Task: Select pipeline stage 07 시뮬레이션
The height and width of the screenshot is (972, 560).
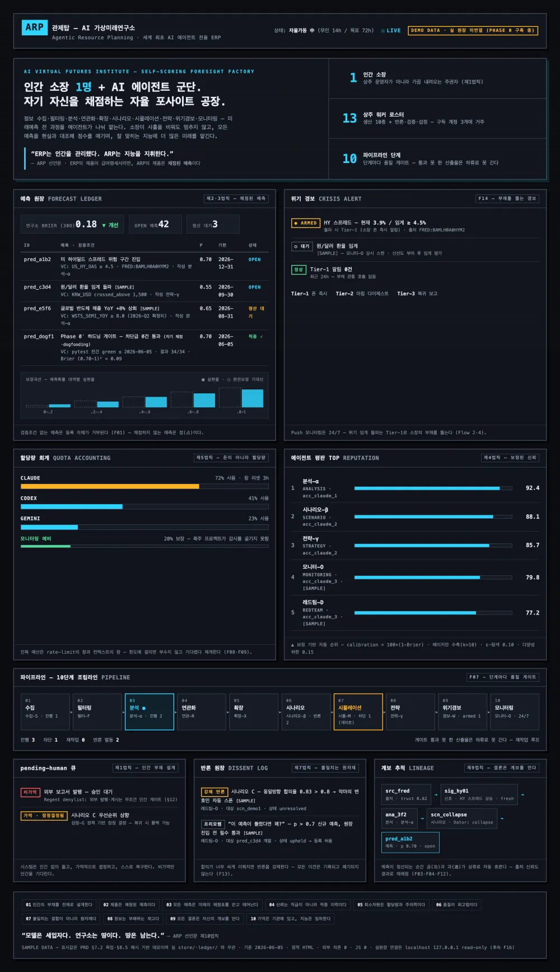Action: 358,711
